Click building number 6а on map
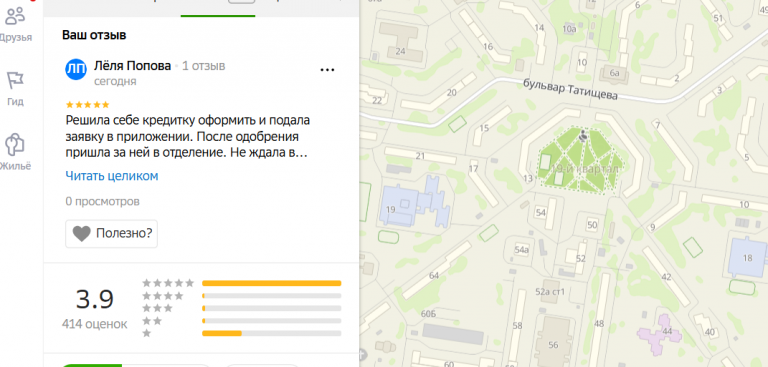768x367 pixels. pos(615,73)
